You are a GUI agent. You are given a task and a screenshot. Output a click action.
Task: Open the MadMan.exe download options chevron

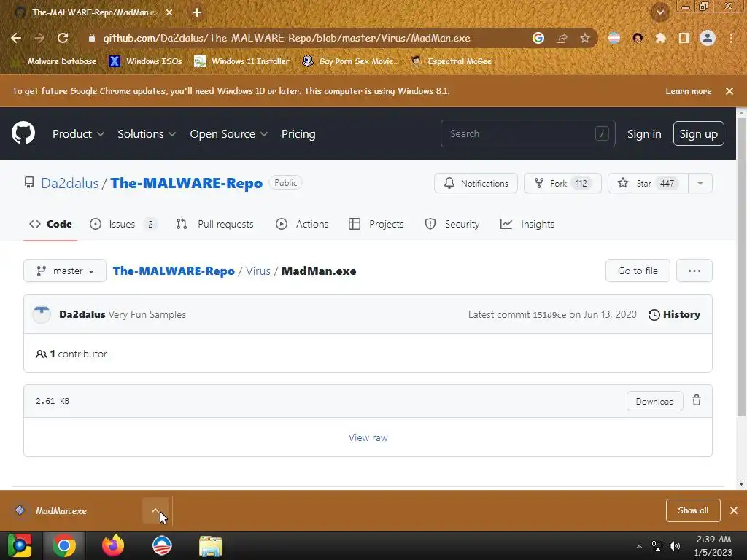155,510
